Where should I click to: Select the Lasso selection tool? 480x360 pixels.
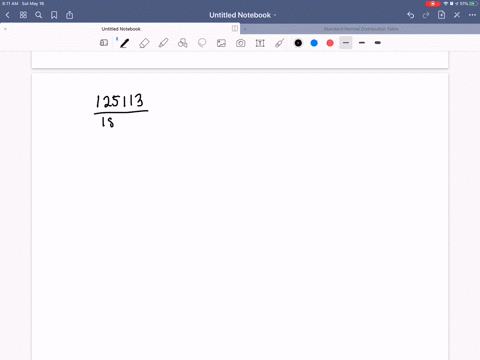(202, 43)
